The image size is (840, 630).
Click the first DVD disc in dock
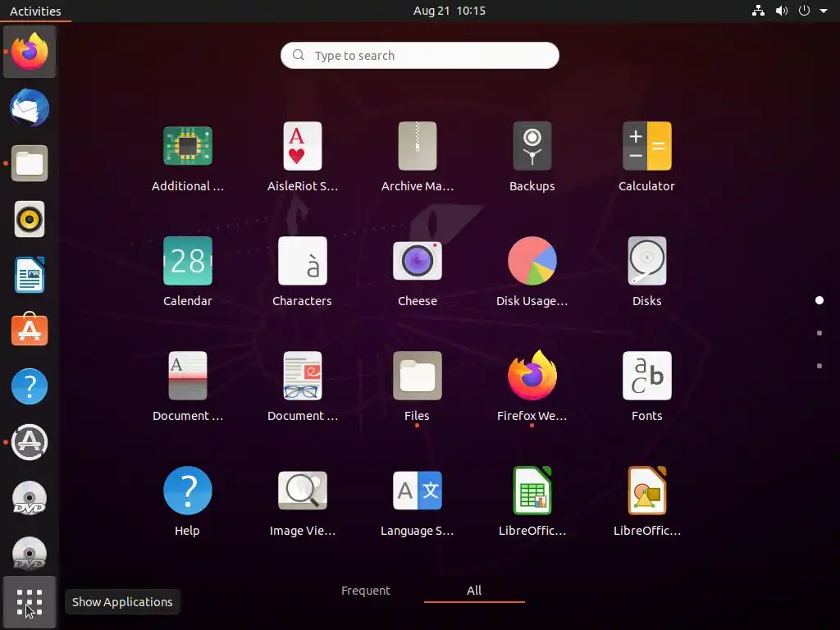point(30,498)
